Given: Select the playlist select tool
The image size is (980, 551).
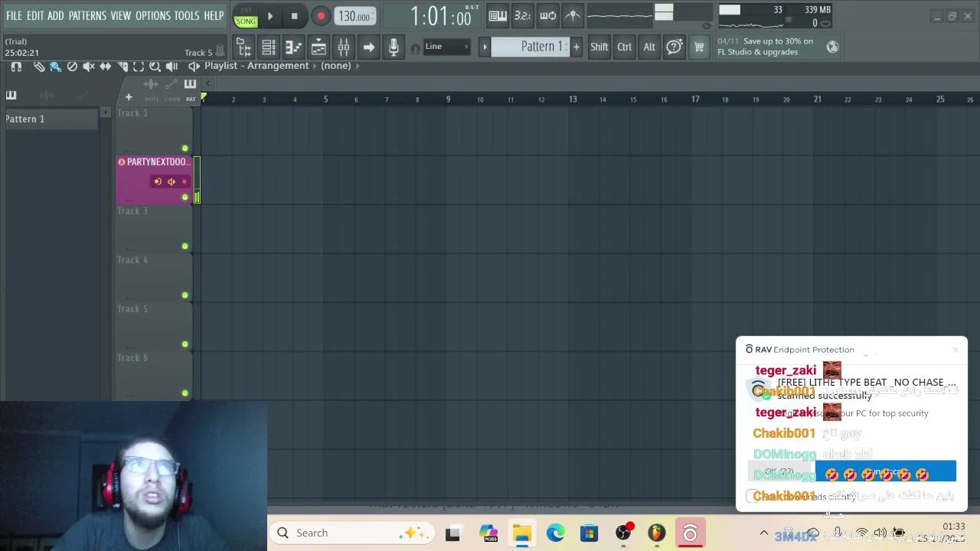Looking at the screenshot, I should click(x=139, y=67).
